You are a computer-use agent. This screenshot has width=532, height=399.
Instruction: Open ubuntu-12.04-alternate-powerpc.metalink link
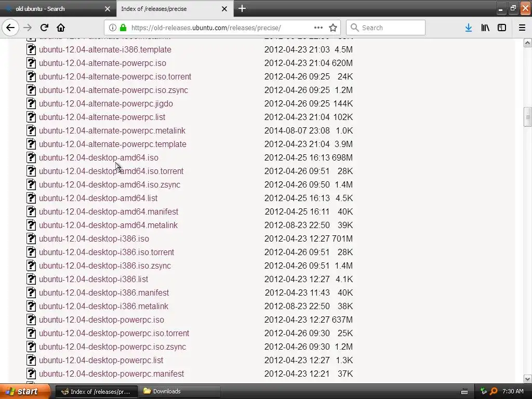click(x=112, y=130)
